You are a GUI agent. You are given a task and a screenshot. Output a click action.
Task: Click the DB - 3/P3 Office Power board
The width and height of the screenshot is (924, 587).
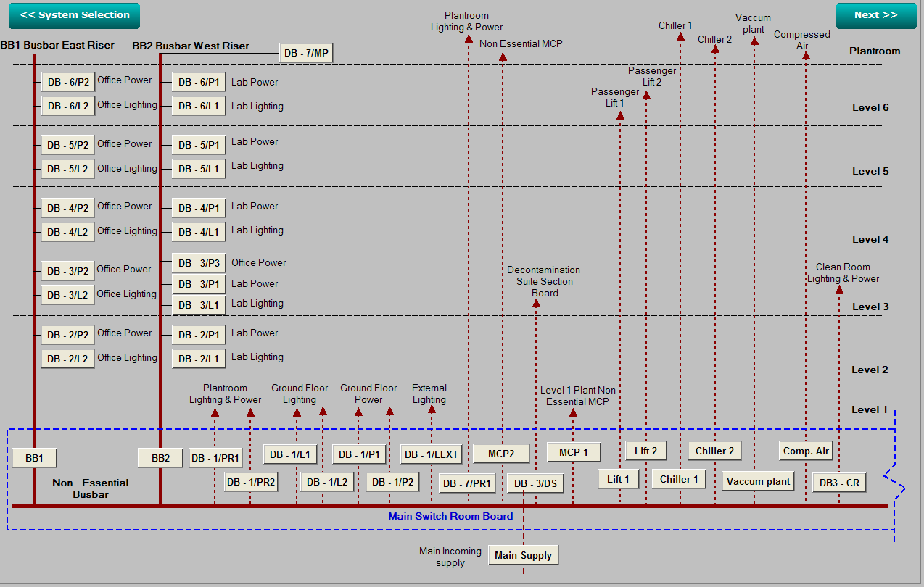point(199,263)
